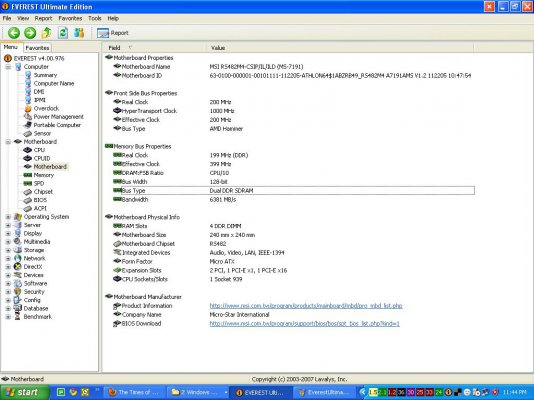
Task: Open Power Management in the tree
Action: [x=58, y=117]
